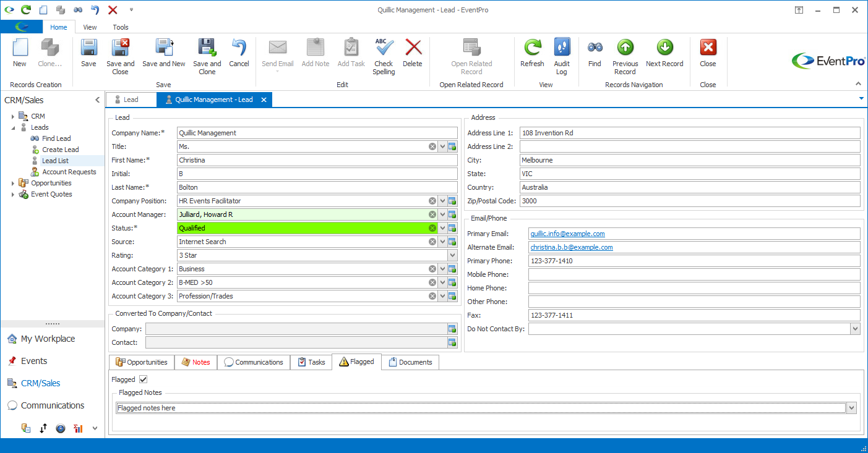Open the Notes tab
The height and width of the screenshot is (453, 868).
pyautogui.click(x=196, y=362)
